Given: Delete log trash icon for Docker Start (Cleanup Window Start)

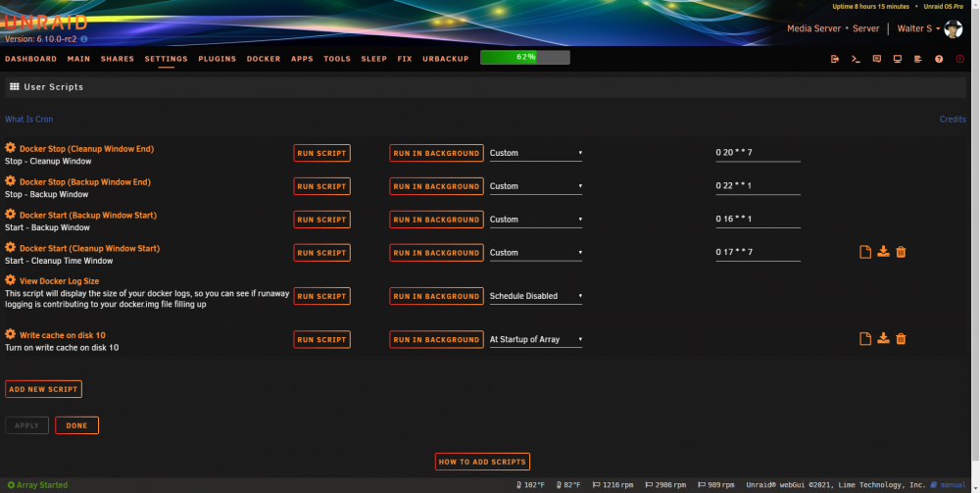Looking at the screenshot, I should pyautogui.click(x=901, y=252).
